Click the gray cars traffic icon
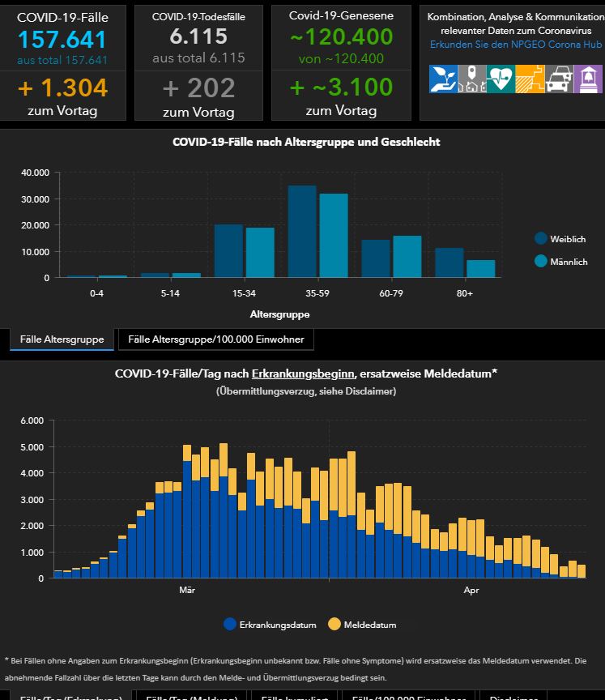This screenshot has width=605, height=700. point(559,79)
